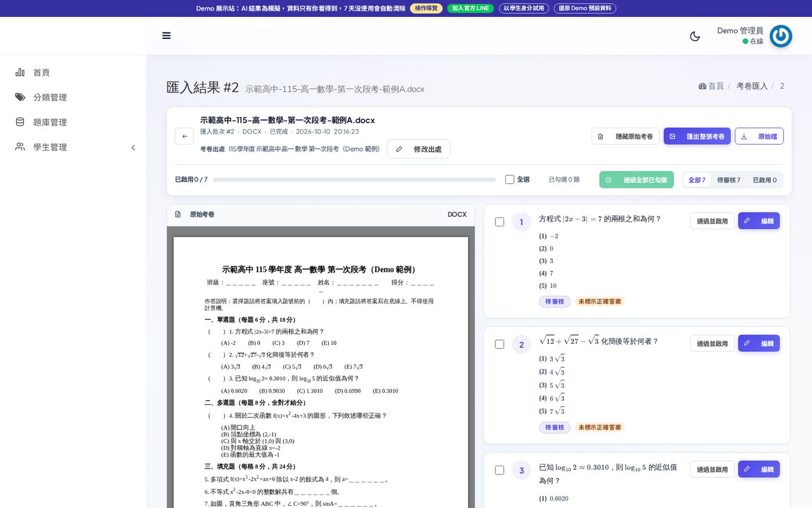Click 加入官方 LINE button
Viewport: 812px width, 508px height.
coord(470,8)
